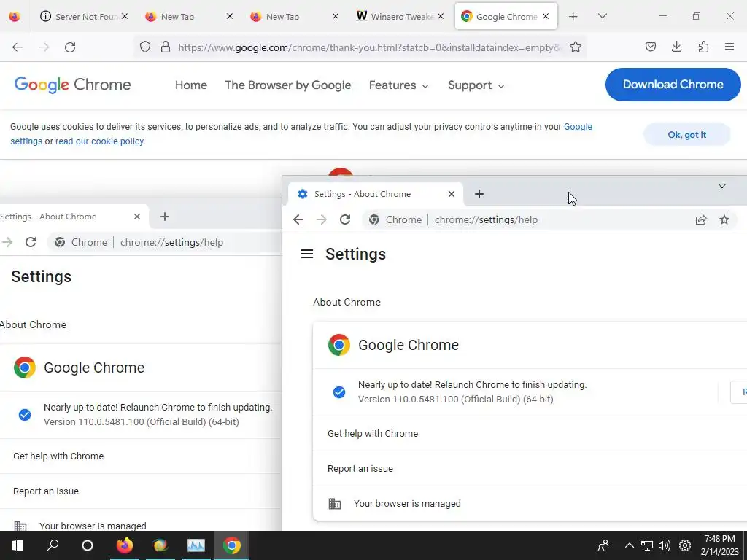The width and height of the screenshot is (747, 560).
Task: Open Get help with Chrome in front window
Action: pos(530,434)
